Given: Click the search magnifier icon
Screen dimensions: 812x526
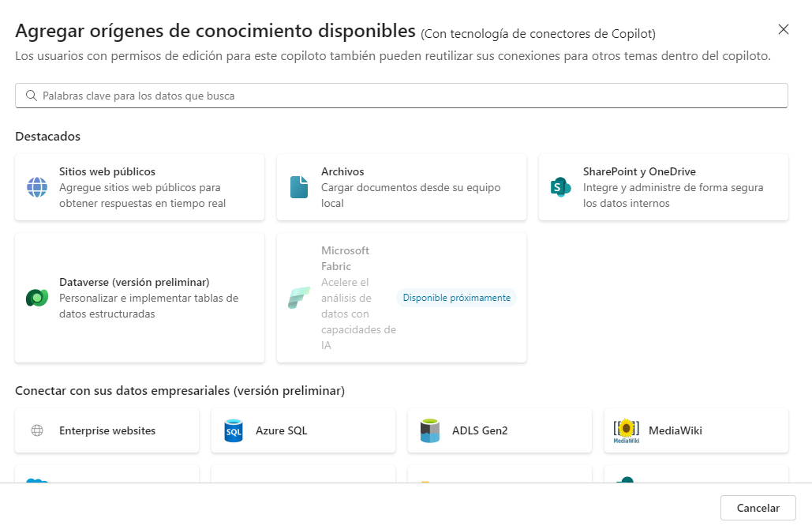Looking at the screenshot, I should click(x=31, y=96).
